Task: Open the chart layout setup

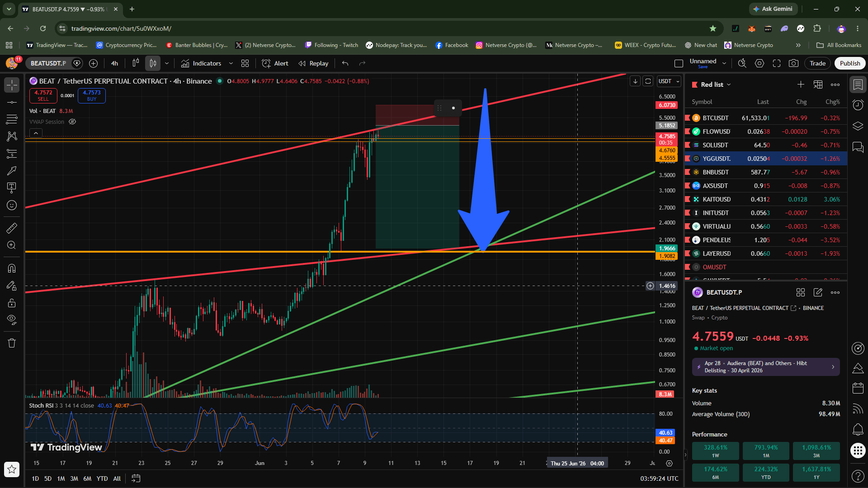Action: tap(679, 63)
